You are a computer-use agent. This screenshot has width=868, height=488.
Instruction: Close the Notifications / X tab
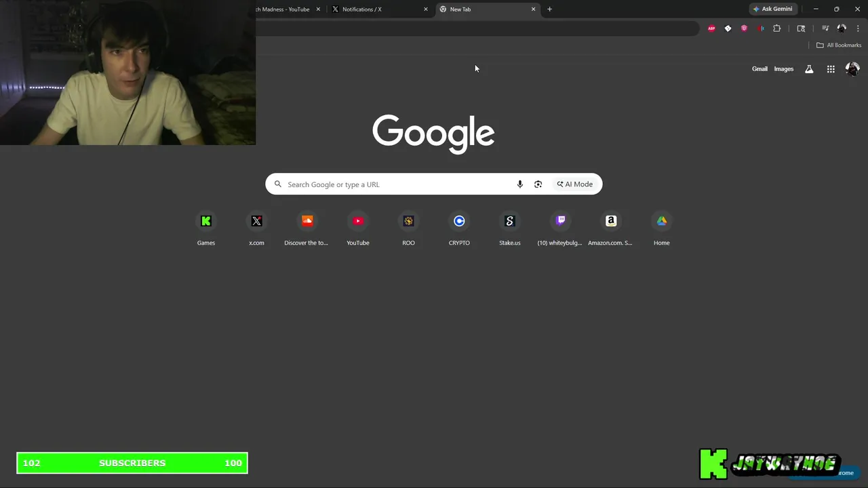pos(426,9)
